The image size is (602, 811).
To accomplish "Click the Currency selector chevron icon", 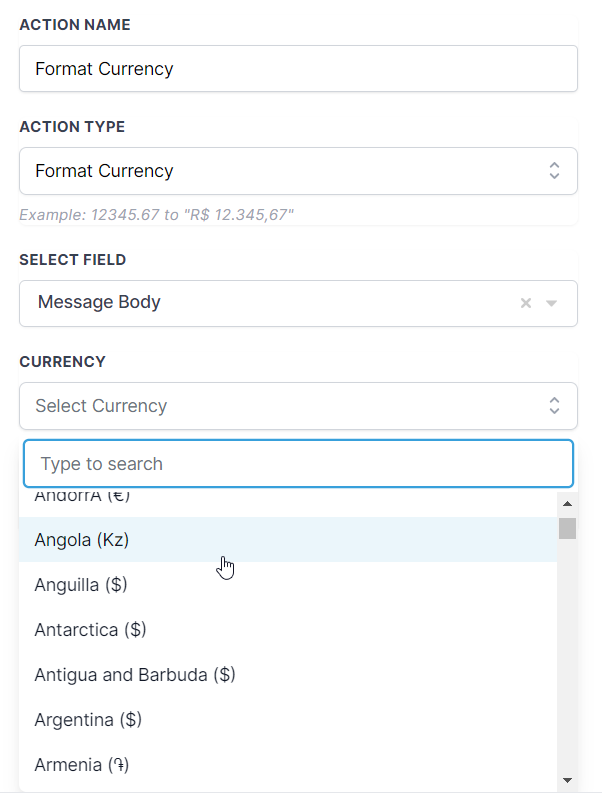I will click(554, 406).
